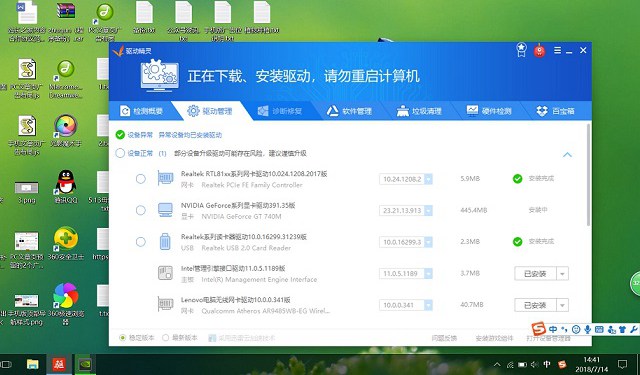Open version dropdown 11.0.5.1189
Viewport: 640px width, 375px height.
click(x=428, y=273)
